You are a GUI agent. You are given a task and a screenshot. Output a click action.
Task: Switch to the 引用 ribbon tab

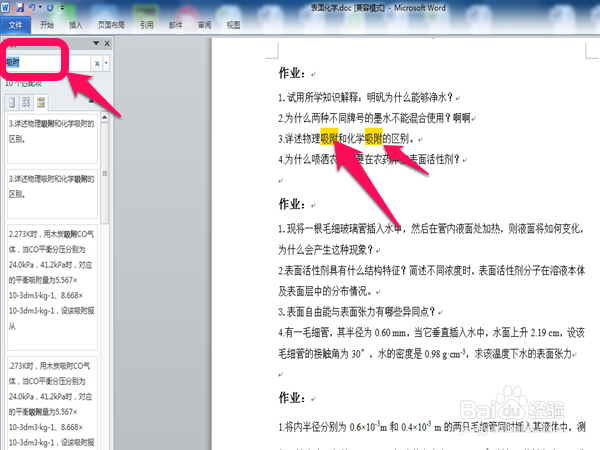[x=147, y=25]
